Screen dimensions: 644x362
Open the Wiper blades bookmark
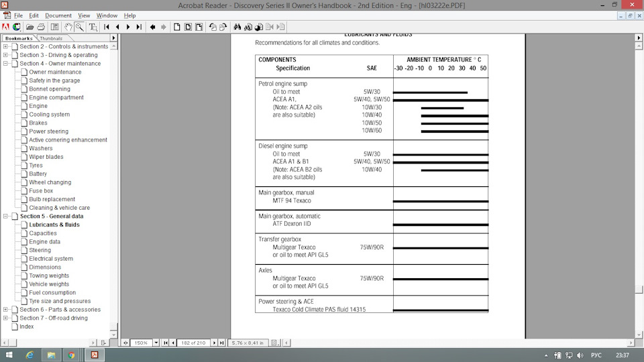tap(46, 157)
